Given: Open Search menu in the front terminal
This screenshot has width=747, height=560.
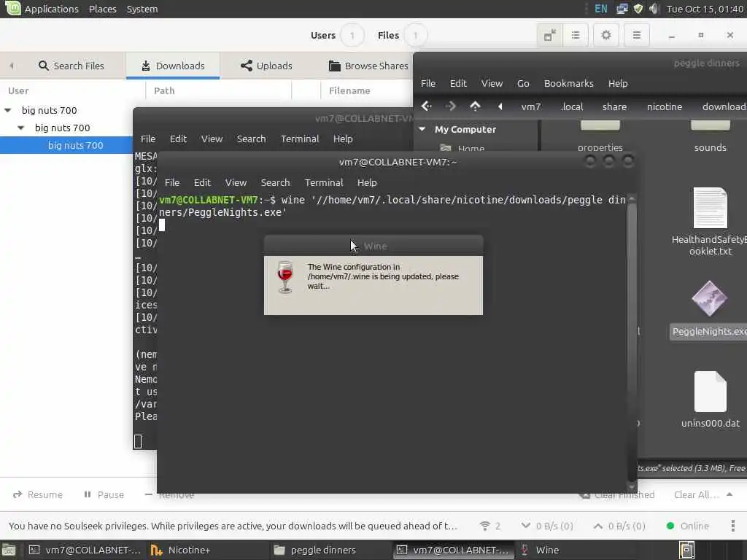Looking at the screenshot, I should (275, 182).
